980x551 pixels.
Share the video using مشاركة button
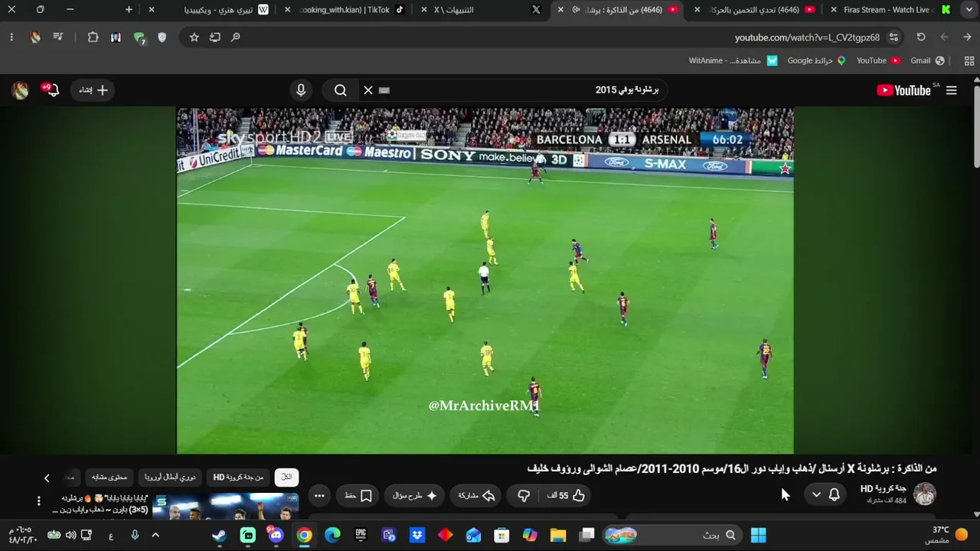477,496
